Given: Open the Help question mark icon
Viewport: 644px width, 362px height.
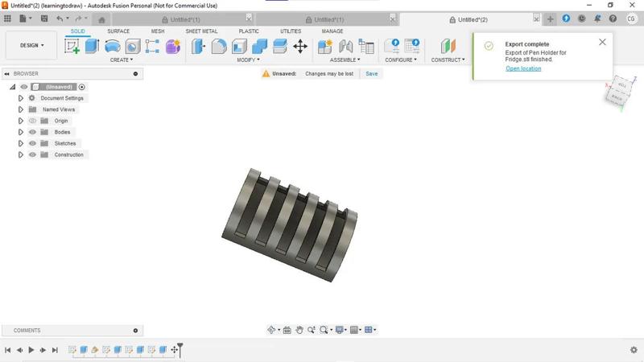Looking at the screenshot, I should pos(613,19).
